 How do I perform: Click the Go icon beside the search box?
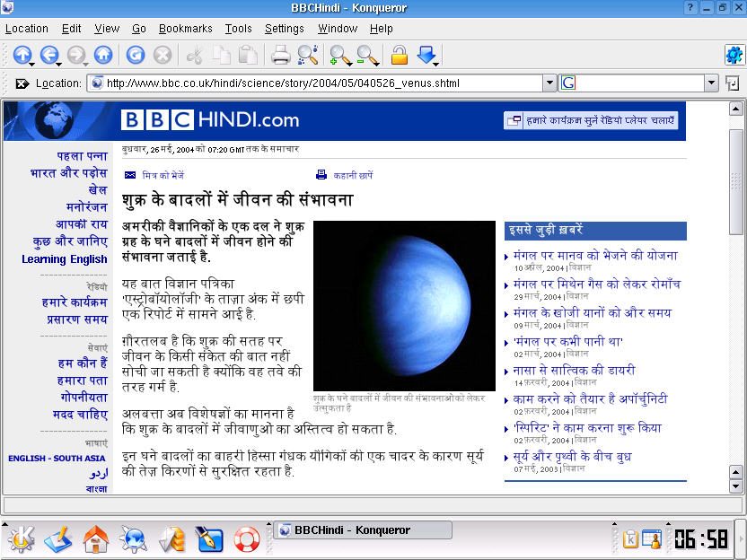[x=733, y=83]
